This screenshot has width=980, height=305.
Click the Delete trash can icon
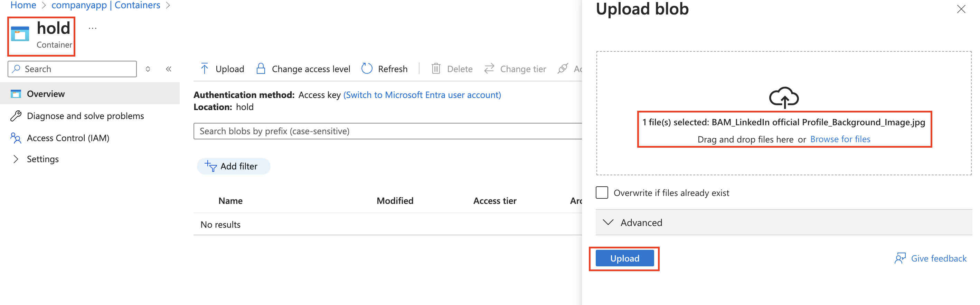436,68
